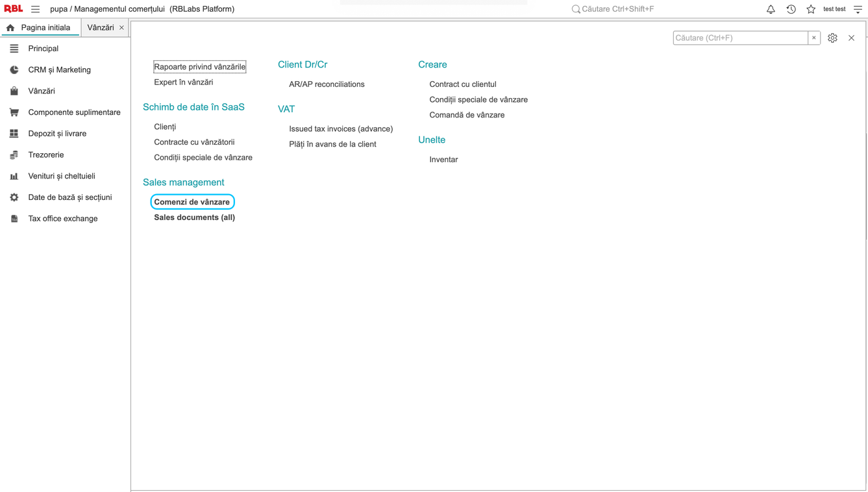Click the RBL logo

[13, 9]
